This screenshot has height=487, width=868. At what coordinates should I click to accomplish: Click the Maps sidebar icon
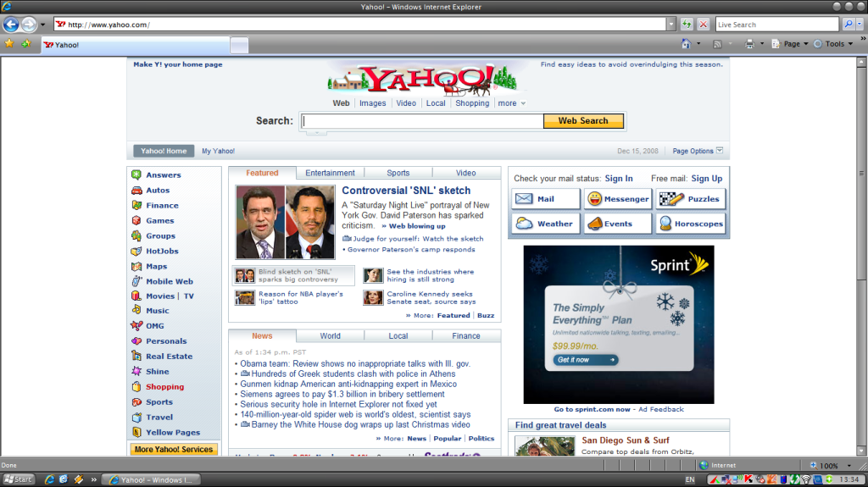(136, 266)
